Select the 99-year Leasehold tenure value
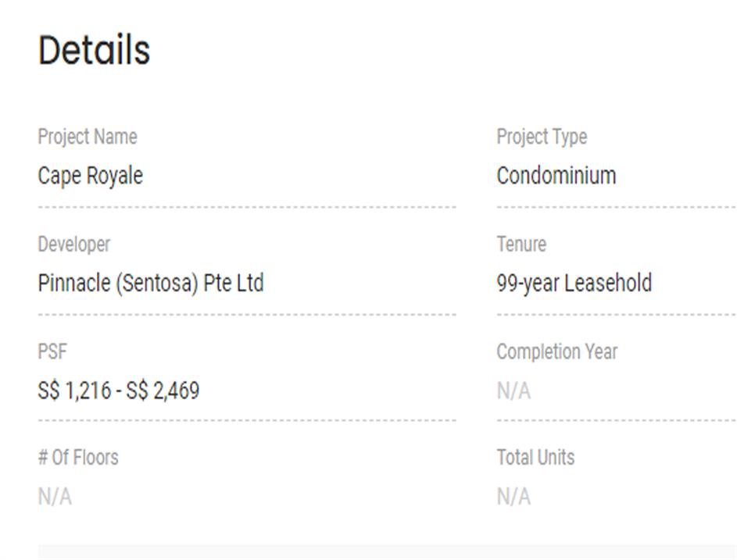737x560 pixels. click(574, 283)
